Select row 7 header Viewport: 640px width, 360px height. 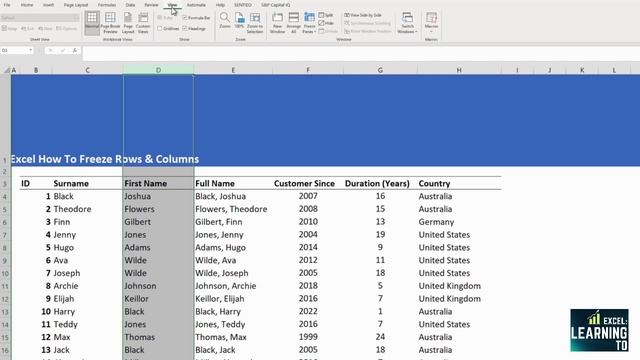tap(5, 235)
